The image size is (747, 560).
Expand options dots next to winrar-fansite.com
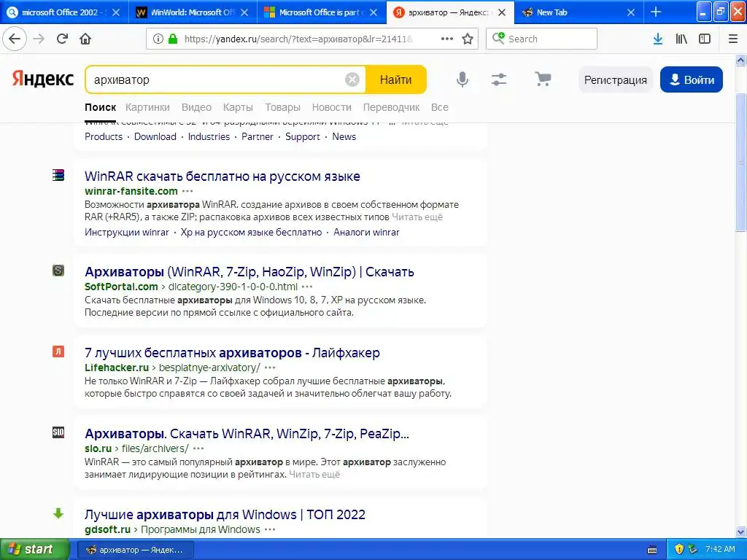pos(187,192)
